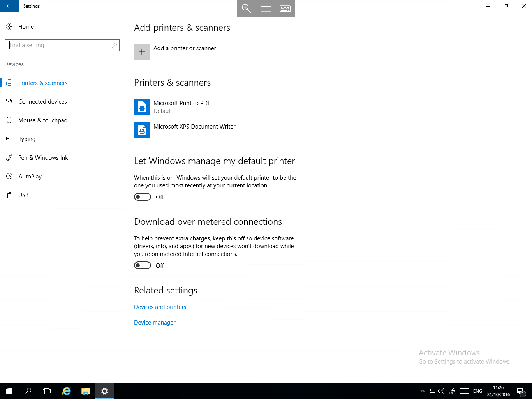Click the AutoPlay disc icon
Image resolution: width=532 pixels, height=399 pixels.
pos(9,176)
